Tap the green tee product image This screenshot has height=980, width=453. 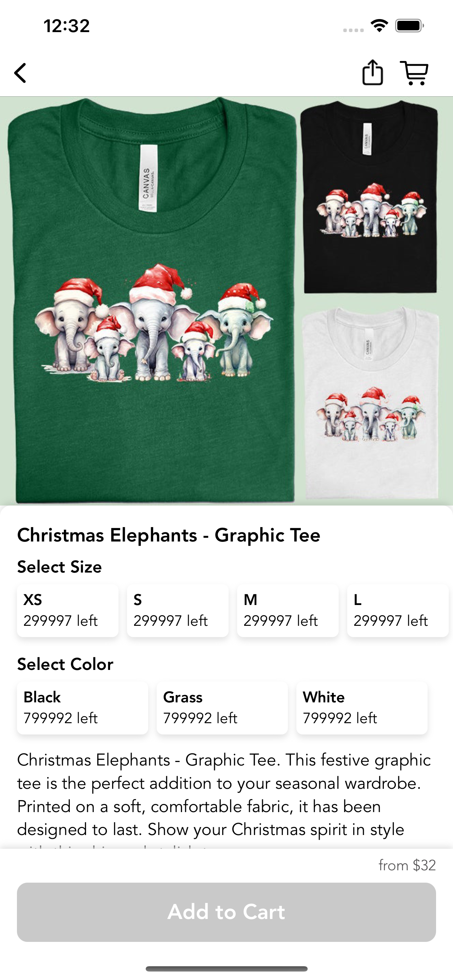(x=152, y=301)
